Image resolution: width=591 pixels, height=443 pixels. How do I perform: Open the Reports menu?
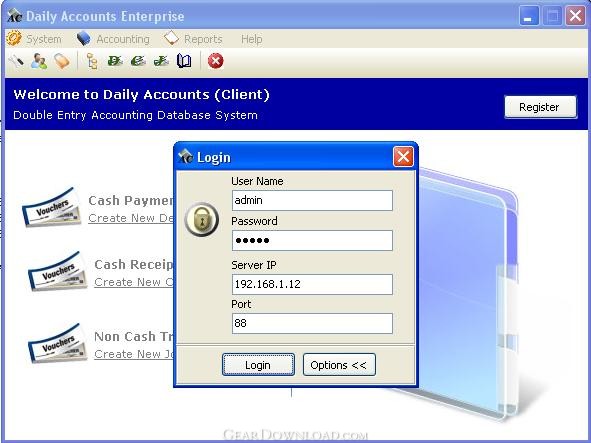(x=203, y=39)
